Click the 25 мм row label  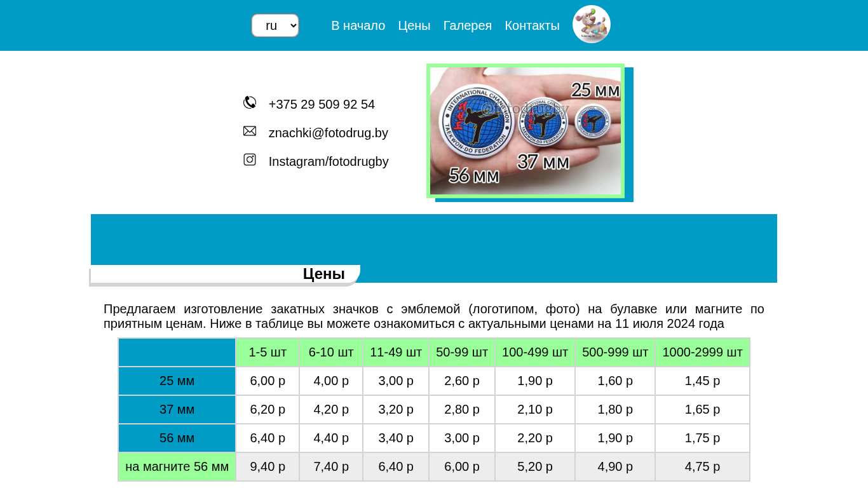click(x=177, y=381)
